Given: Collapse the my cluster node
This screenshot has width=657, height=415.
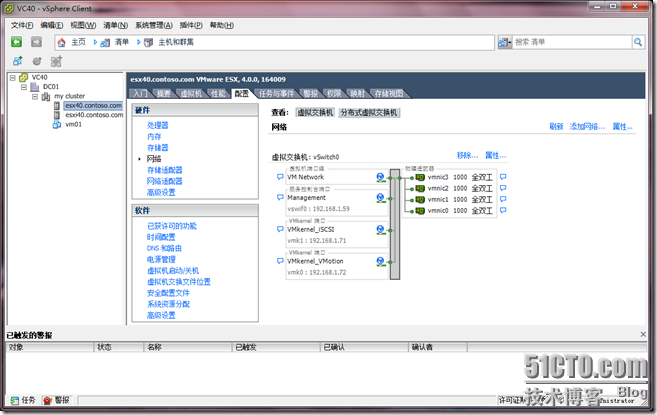Looking at the screenshot, I should [35, 97].
